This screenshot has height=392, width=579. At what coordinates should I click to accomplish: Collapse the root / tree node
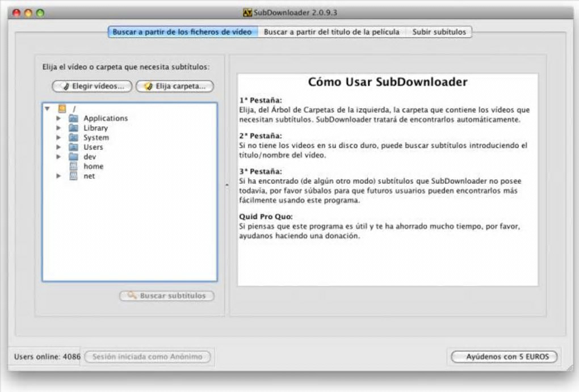(x=47, y=108)
